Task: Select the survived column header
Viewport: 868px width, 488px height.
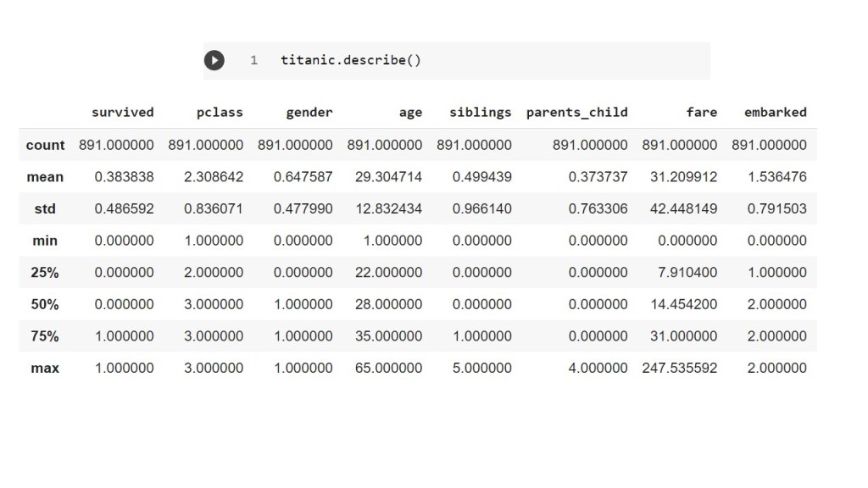Action: [x=123, y=112]
